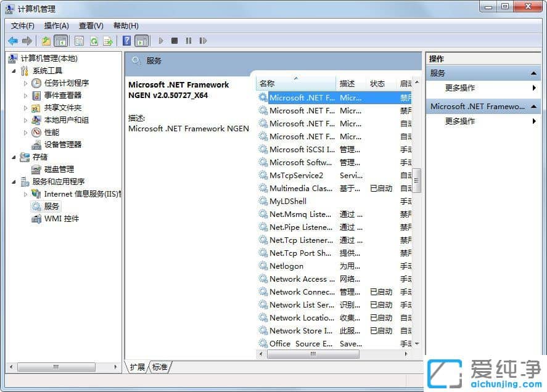Stop the service with the stop icon
547x392 pixels.
coord(173,40)
